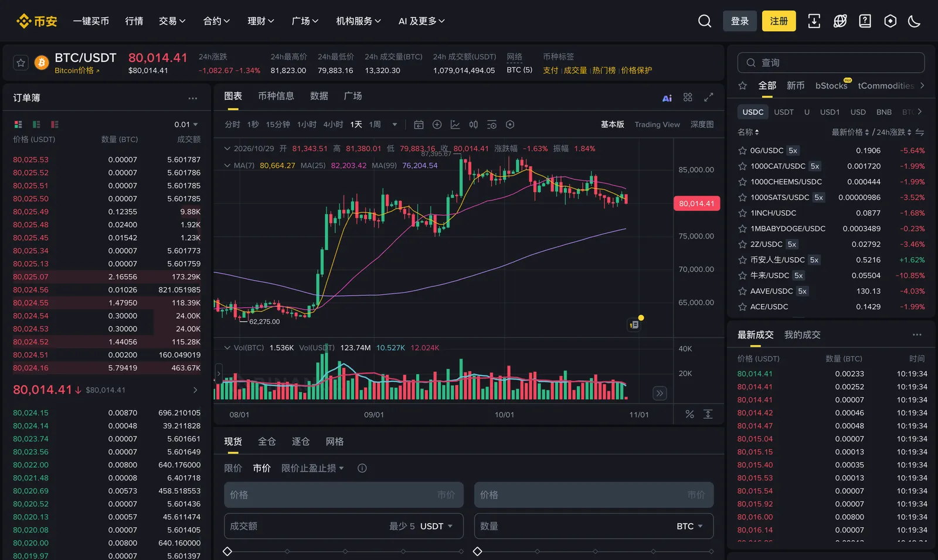Switch to the 币种信息 tab
The height and width of the screenshot is (560, 938).
[x=276, y=96]
